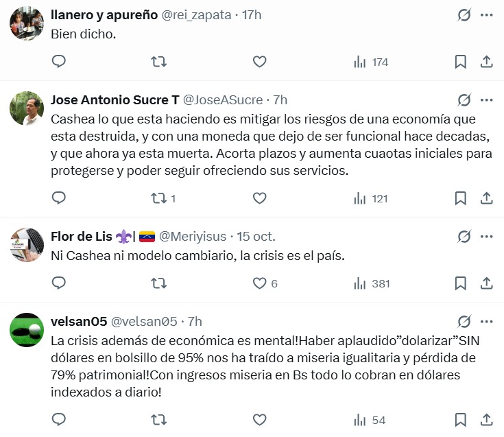Repost the "Bien dicho" tweet
The image size is (504, 437).
(158, 62)
